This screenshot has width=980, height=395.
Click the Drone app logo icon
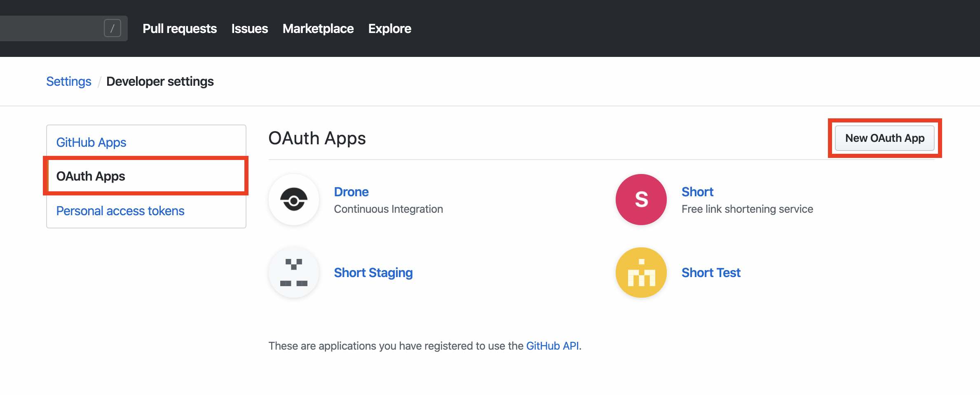(294, 200)
